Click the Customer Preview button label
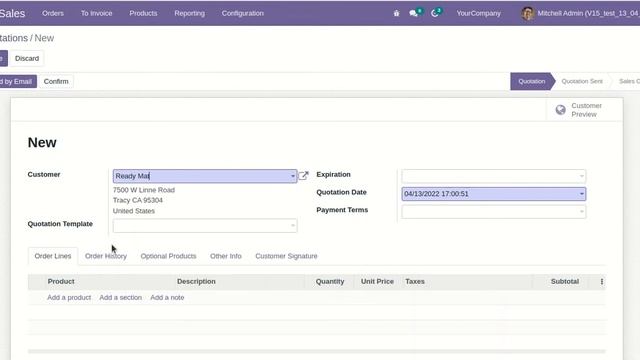The width and height of the screenshot is (640, 360). click(587, 110)
